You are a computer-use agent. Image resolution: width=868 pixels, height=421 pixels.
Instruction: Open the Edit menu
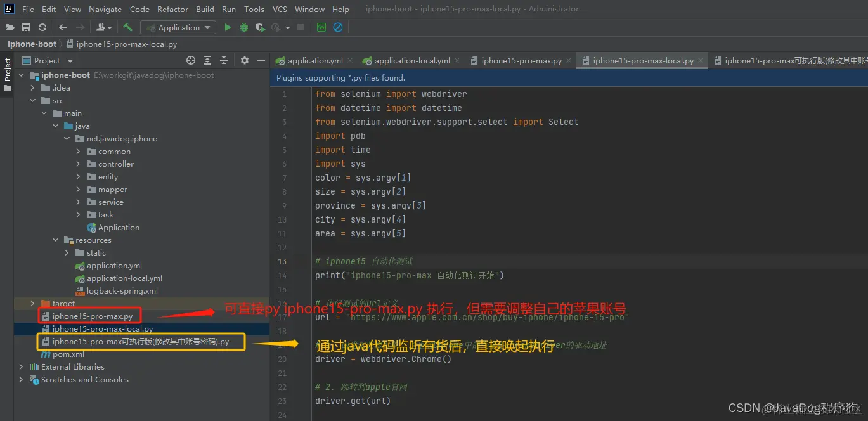coord(49,9)
